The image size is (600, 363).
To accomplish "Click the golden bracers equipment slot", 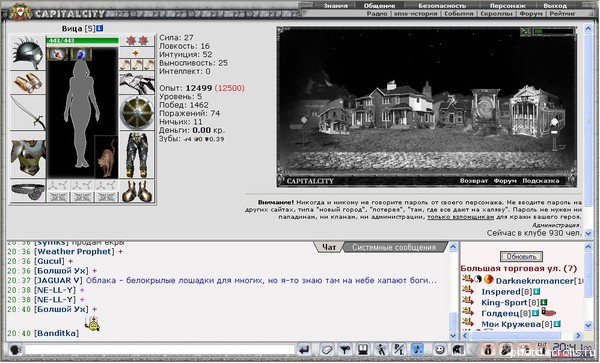I will click(27, 83).
